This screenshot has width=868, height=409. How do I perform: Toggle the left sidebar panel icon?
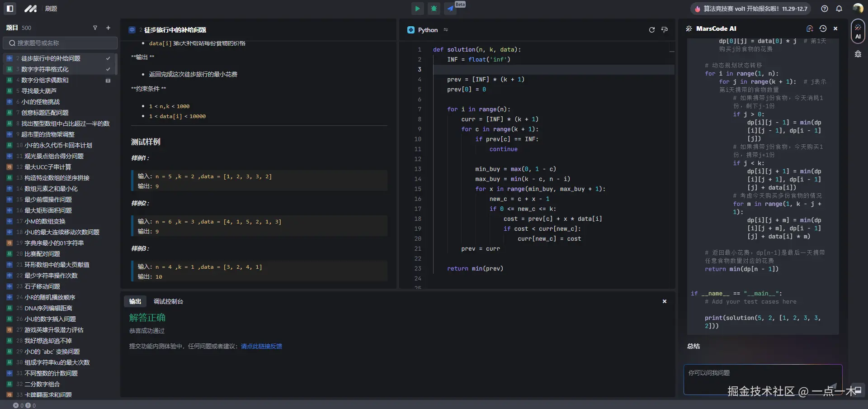pos(10,9)
